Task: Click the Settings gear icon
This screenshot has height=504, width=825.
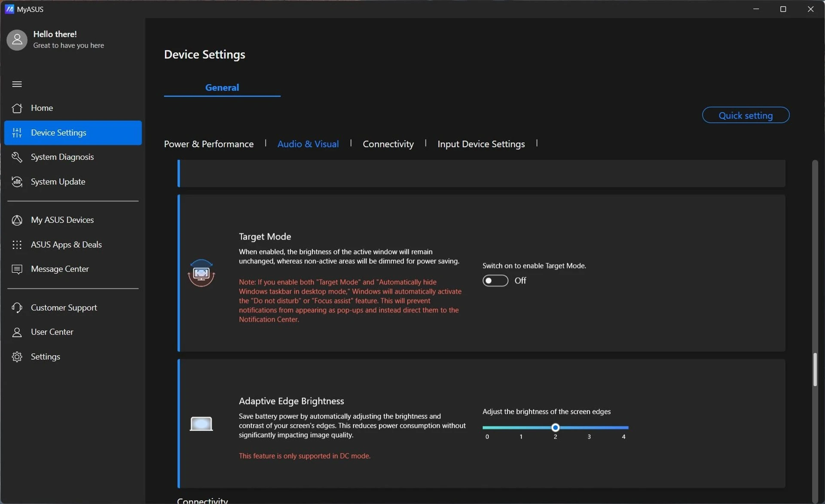Action: [17, 357]
